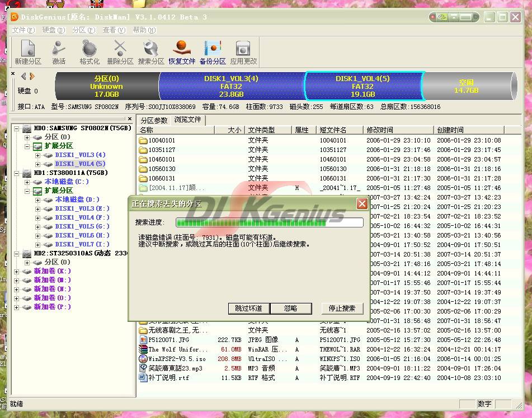Click the WinXPSP2-V3.5.iso disc icon

click(143, 359)
